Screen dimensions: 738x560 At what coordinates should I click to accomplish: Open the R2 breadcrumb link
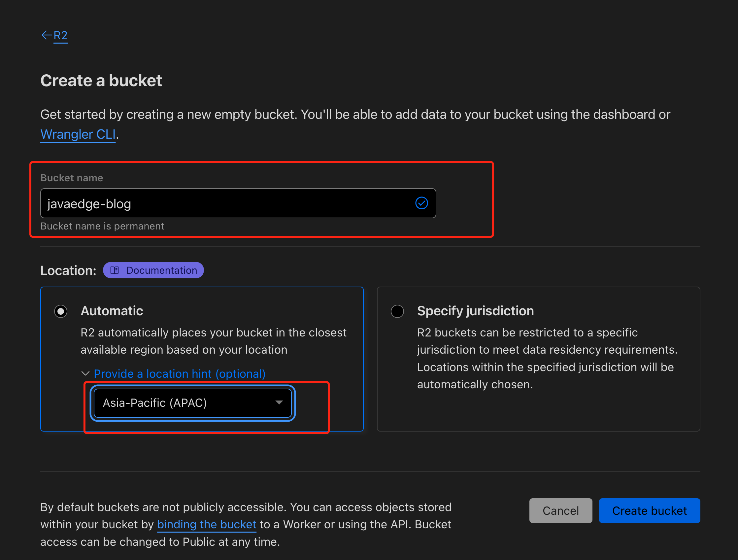pos(60,35)
